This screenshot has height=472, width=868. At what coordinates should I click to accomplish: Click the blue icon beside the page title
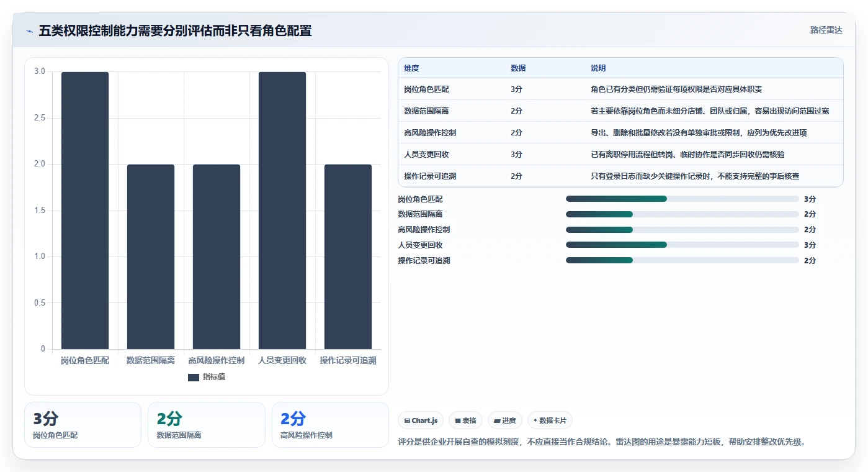pos(29,31)
